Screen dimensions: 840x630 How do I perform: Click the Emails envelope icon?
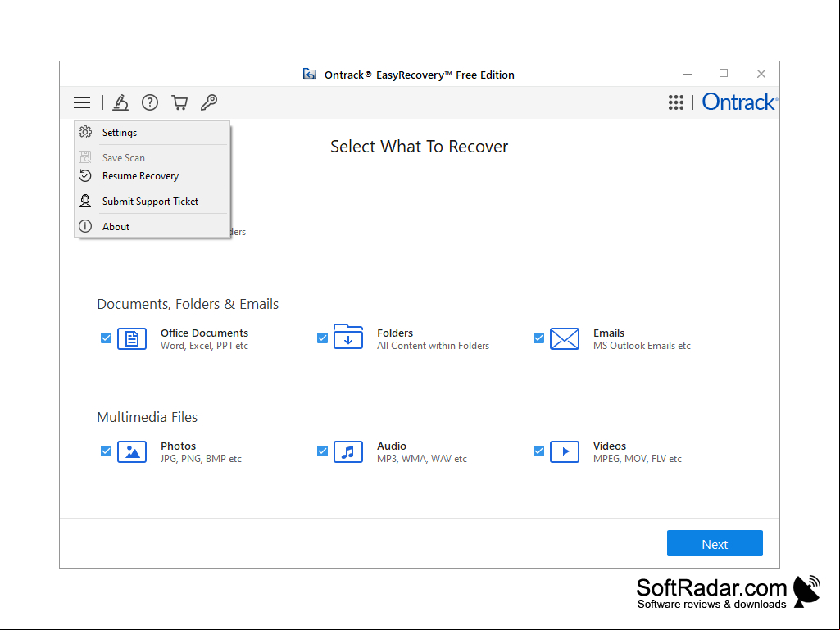tap(565, 338)
